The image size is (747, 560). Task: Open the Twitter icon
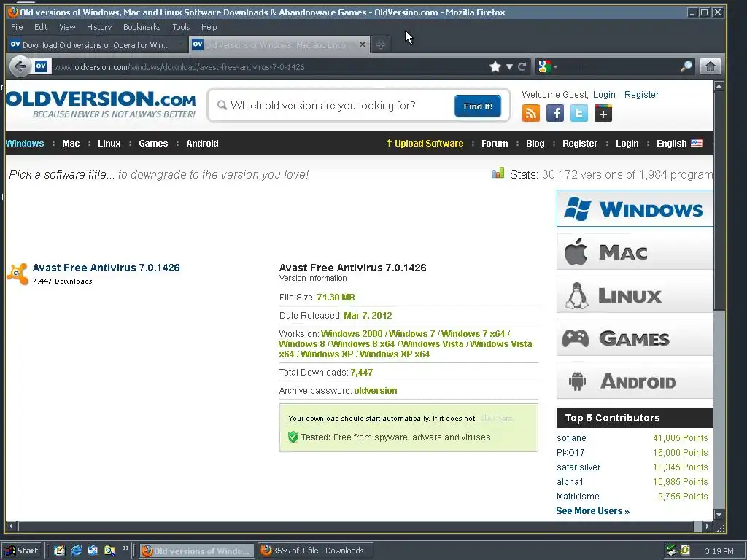coord(578,113)
